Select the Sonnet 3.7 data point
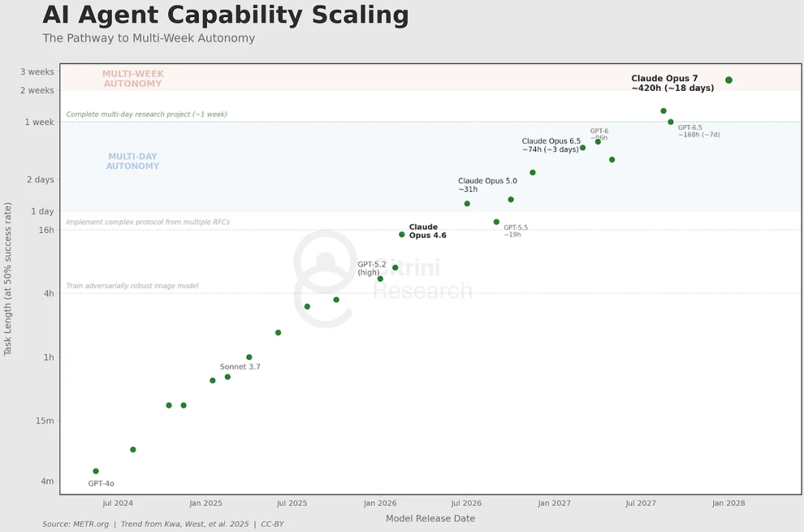The image size is (804, 532). 228,377
